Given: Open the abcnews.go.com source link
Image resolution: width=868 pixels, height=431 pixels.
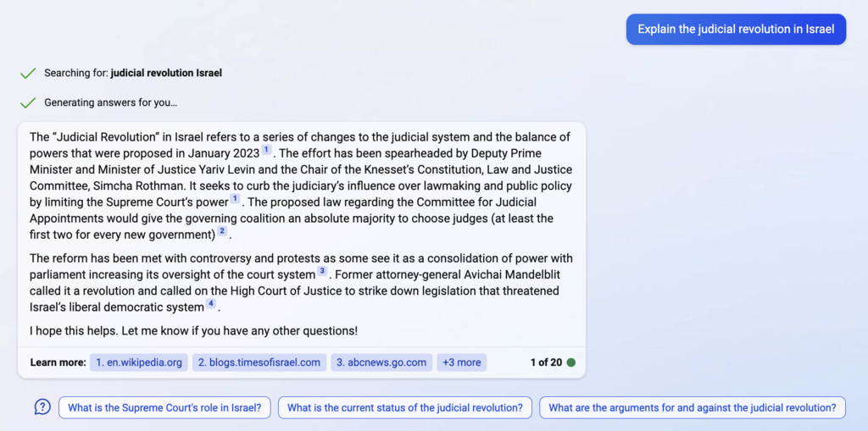Looking at the screenshot, I should pyautogui.click(x=381, y=362).
